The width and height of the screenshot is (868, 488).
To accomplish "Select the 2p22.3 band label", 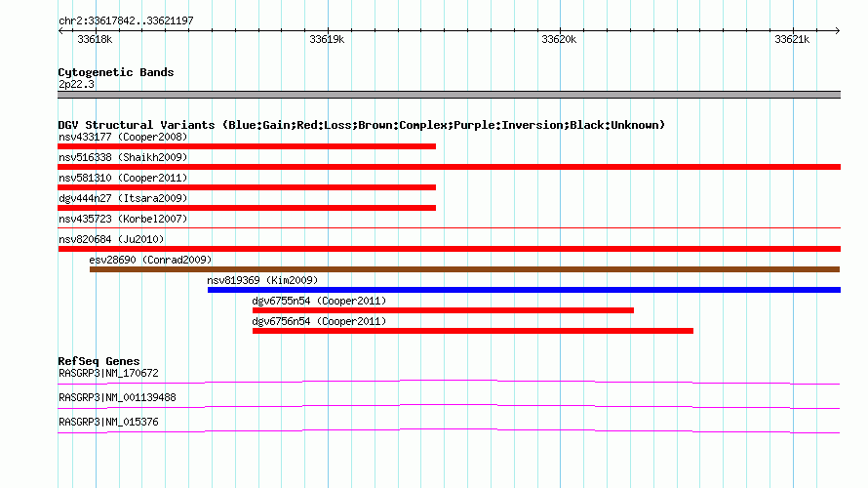I will (x=76, y=84).
